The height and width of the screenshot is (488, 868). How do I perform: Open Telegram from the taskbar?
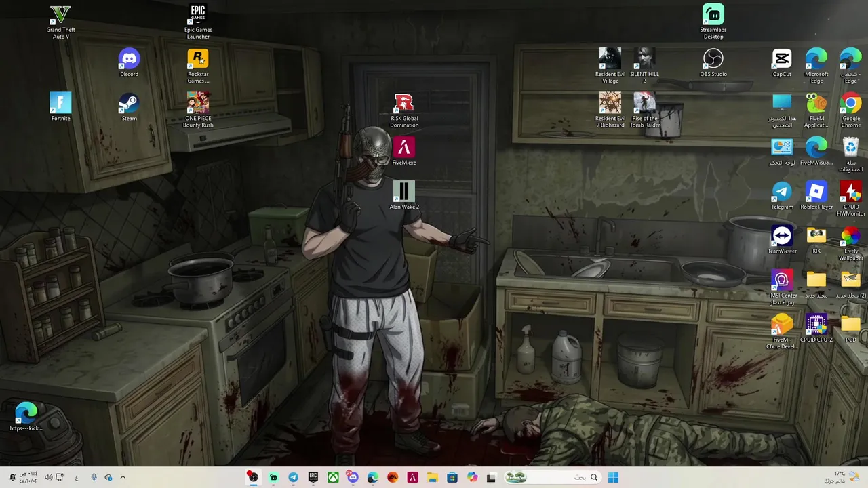coord(293,477)
